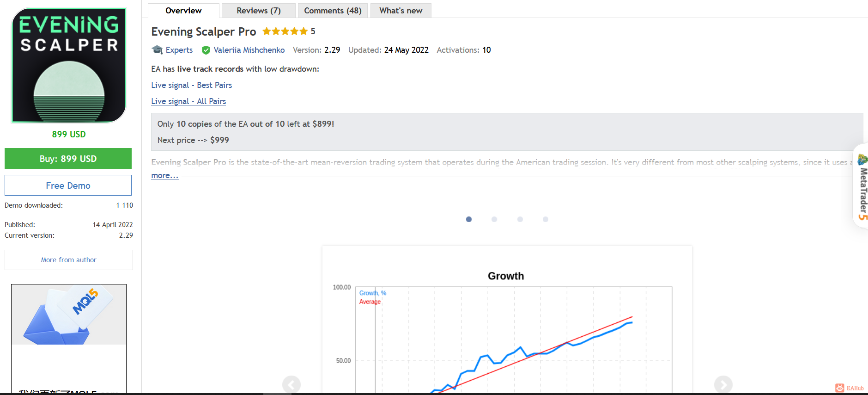
Task: Select the first carousel dot
Action: click(x=469, y=219)
